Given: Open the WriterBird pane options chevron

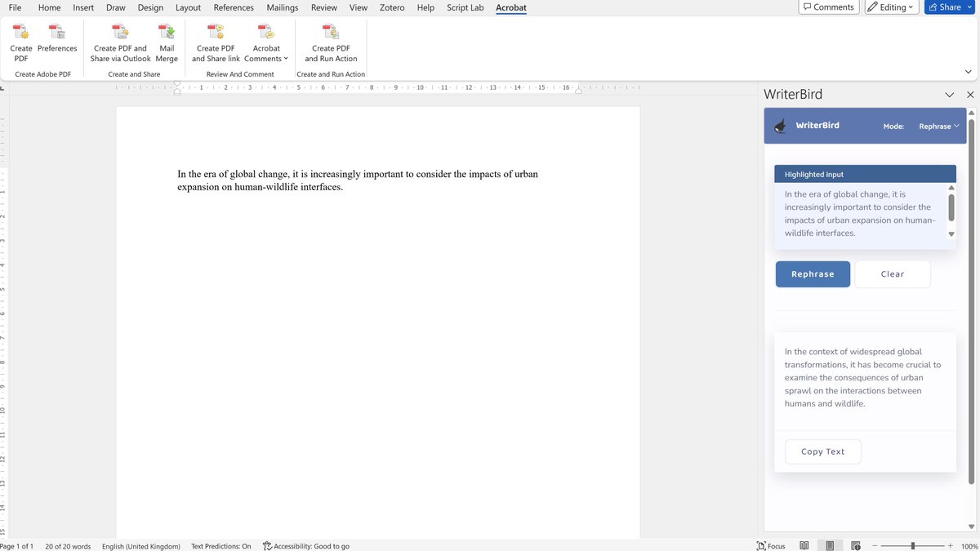Looking at the screenshot, I should pos(950,95).
